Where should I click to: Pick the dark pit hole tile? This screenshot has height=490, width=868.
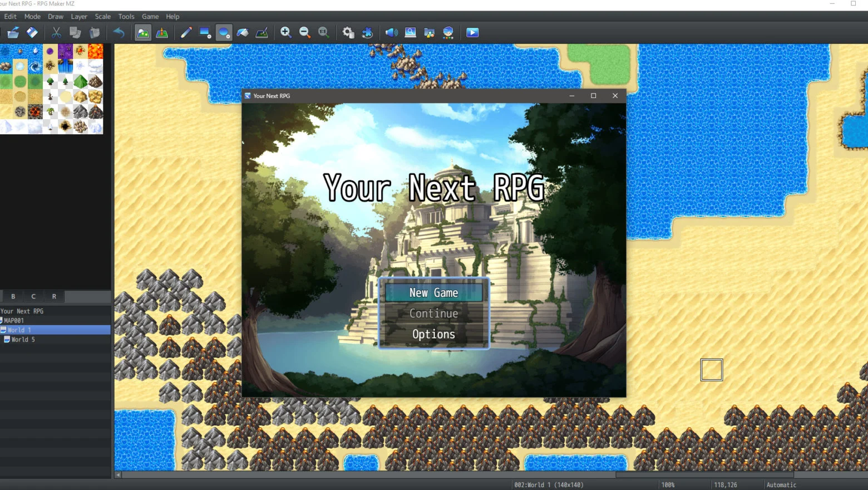[65, 126]
